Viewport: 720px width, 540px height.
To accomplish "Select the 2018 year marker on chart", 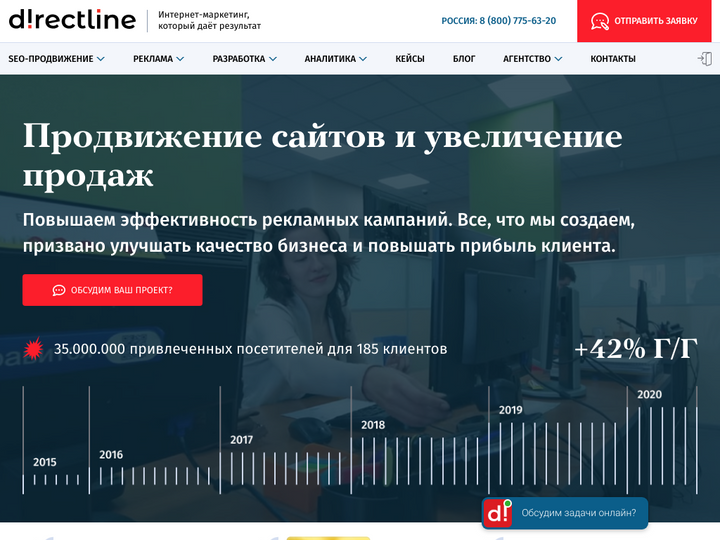I will coord(373,425).
